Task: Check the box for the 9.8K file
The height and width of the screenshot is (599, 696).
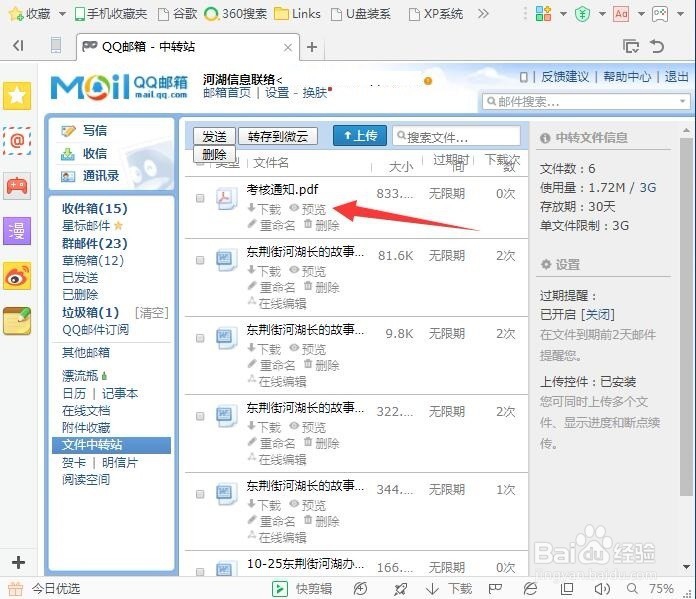Action: tap(200, 338)
